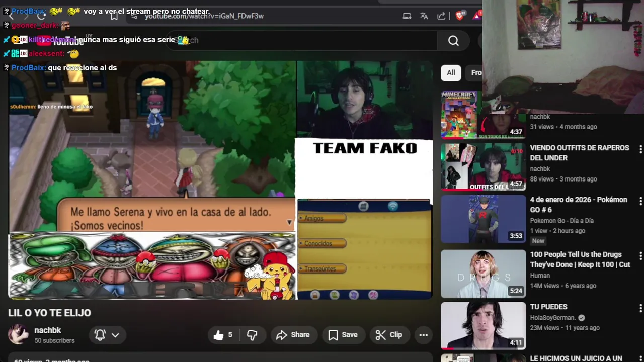The width and height of the screenshot is (644, 362).
Task: Click the TEAM FAKO banner in video
Action: click(x=365, y=148)
